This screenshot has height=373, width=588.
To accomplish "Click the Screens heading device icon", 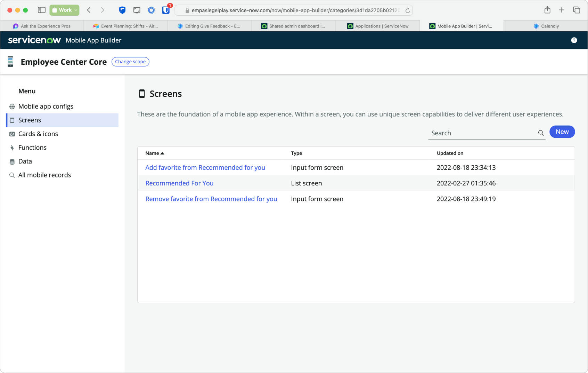I will 142,94.
